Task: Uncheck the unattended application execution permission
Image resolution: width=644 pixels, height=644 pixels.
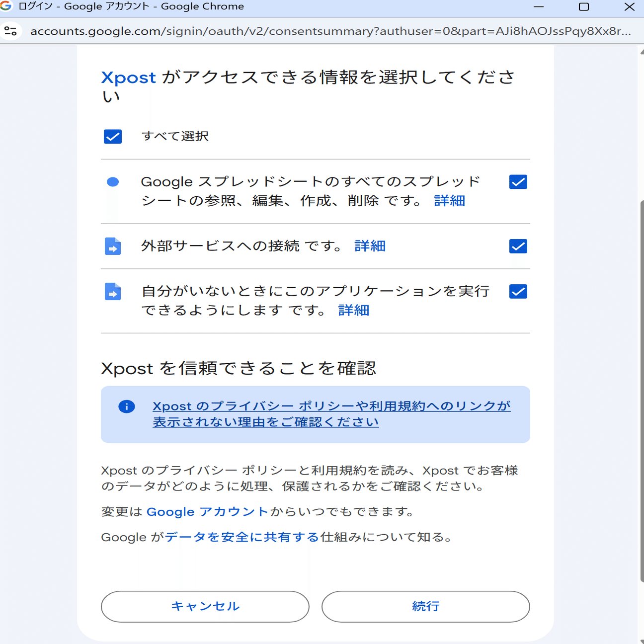Action: pyautogui.click(x=518, y=292)
